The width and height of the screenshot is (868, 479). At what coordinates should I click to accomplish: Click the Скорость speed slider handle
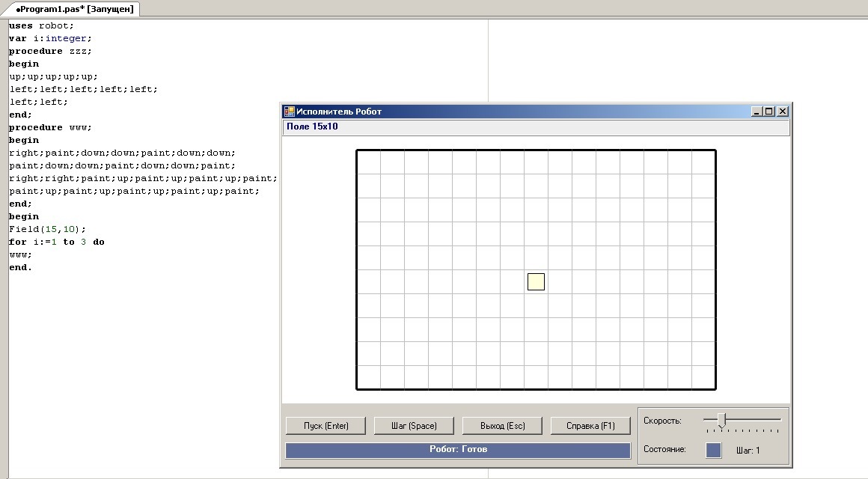click(721, 421)
